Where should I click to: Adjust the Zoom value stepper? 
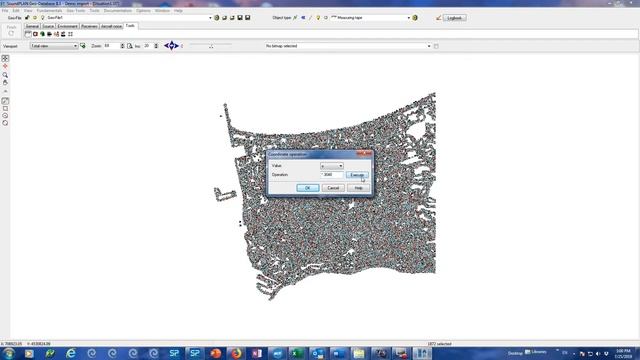pyautogui.click(x=122, y=46)
